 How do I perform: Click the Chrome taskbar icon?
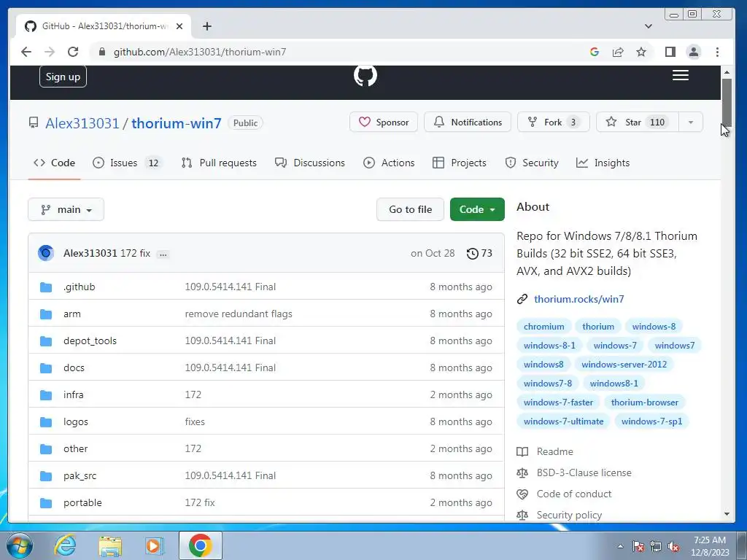200,545
